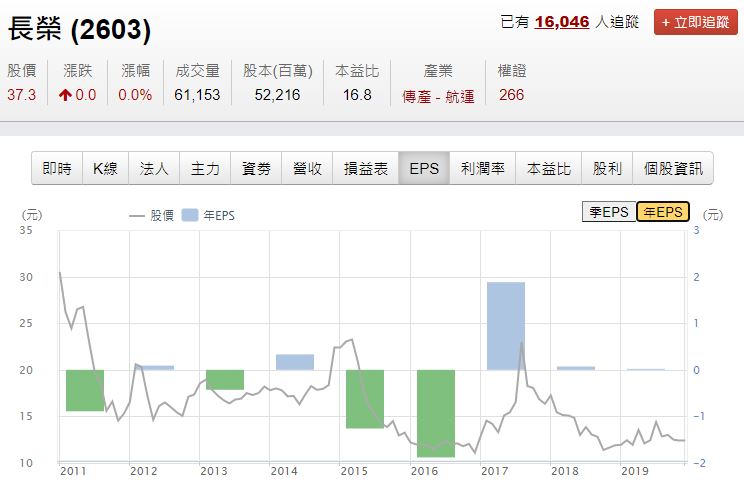Screen dimensions: 744x491
Task: Open the 個股資訊 tab
Action: pos(673,168)
